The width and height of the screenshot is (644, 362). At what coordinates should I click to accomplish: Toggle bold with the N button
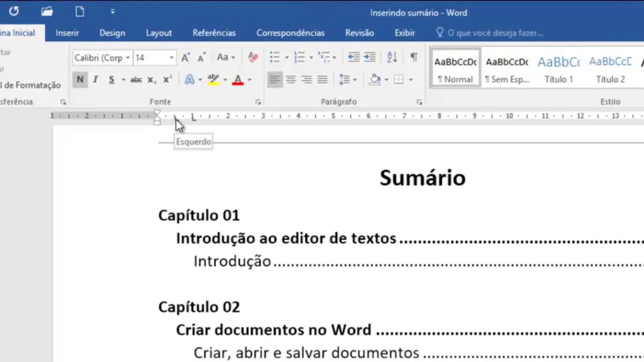tap(79, 79)
